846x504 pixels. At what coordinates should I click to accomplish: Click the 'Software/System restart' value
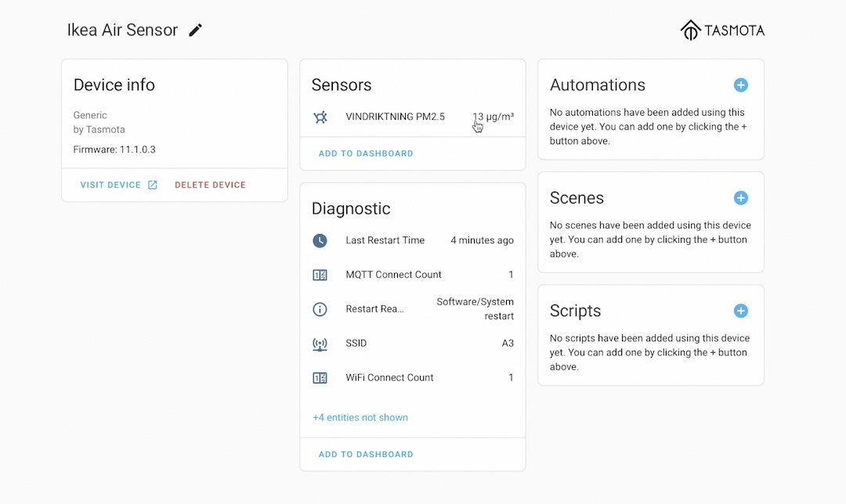(475, 309)
